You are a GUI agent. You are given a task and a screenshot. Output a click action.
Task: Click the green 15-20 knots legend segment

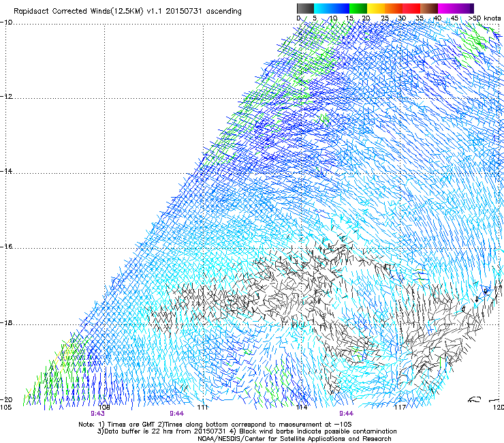[x=358, y=8]
